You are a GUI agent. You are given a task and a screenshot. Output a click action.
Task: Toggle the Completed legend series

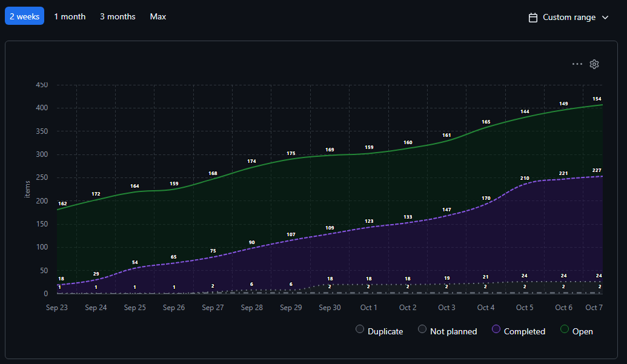pyautogui.click(x=519, y=331)
